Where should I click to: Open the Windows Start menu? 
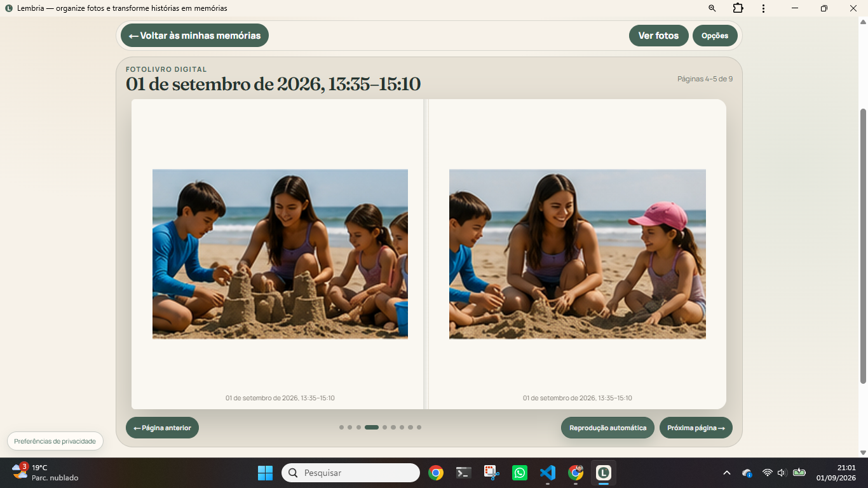[265, 473]
